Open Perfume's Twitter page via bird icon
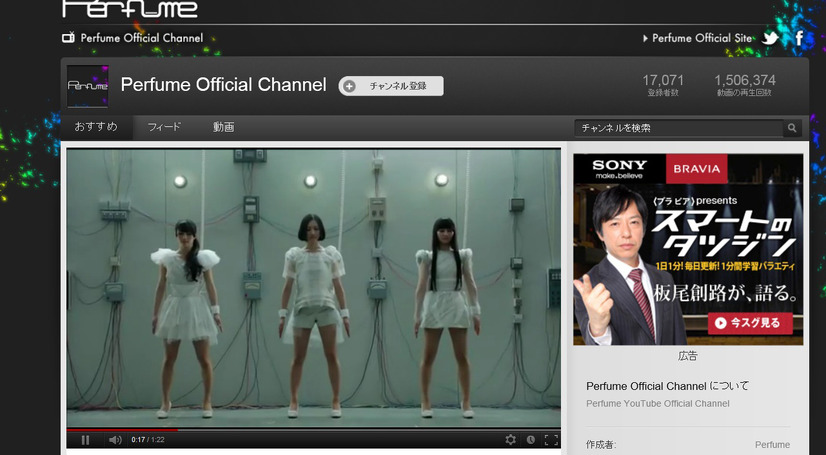This screenshot has height=455, width=826. (771, 38)
